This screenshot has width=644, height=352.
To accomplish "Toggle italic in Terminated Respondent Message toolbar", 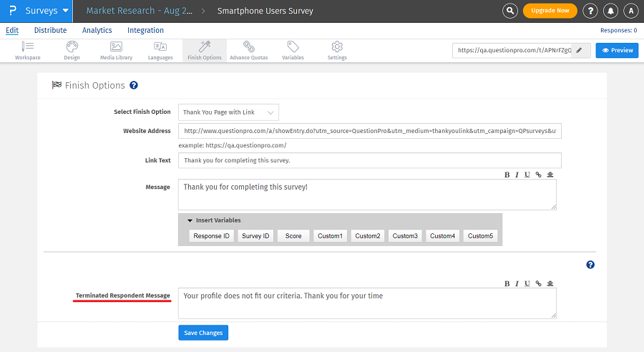I will 517,283.
